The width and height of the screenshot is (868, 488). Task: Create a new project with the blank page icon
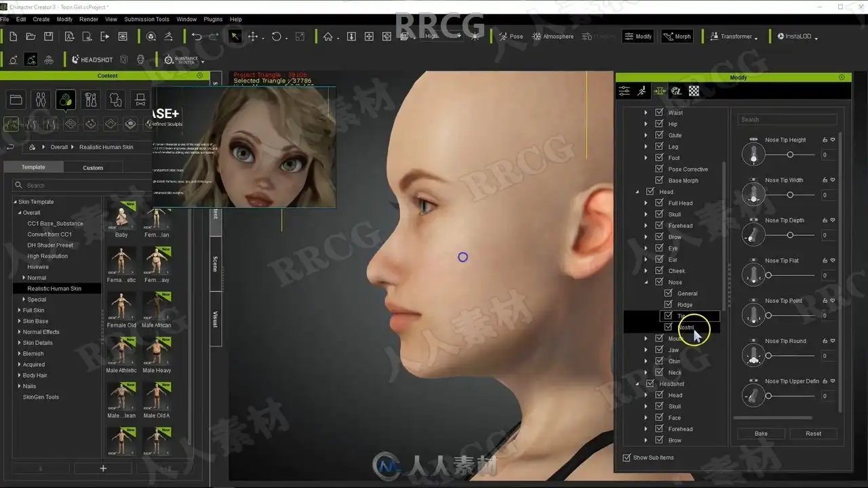12,37
